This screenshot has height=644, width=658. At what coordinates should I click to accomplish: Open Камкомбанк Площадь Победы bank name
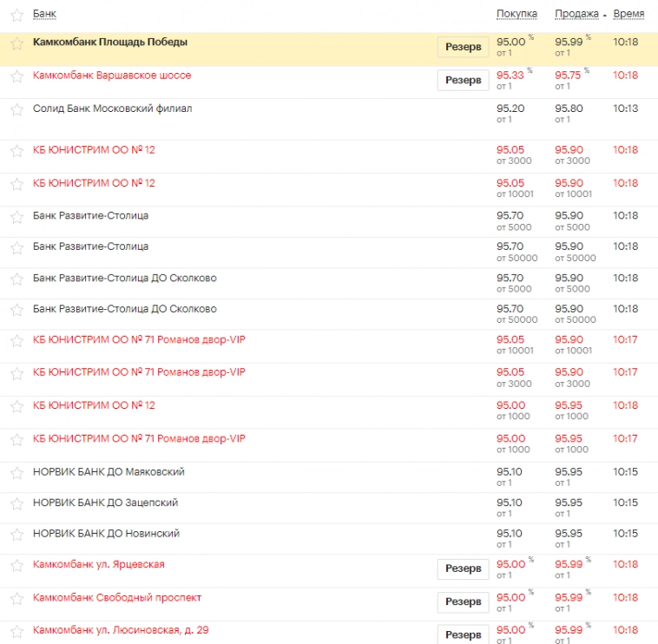click(110, 42)
